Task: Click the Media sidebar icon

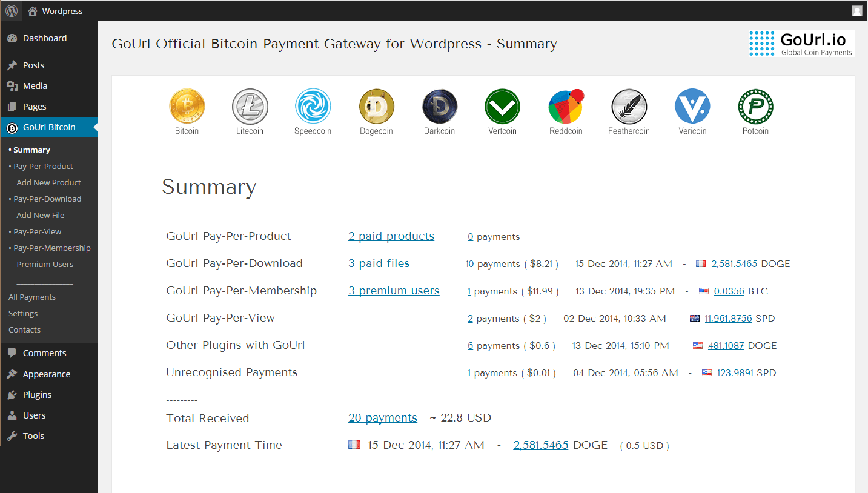Action: pyautogui.click(x=12, y=86)
